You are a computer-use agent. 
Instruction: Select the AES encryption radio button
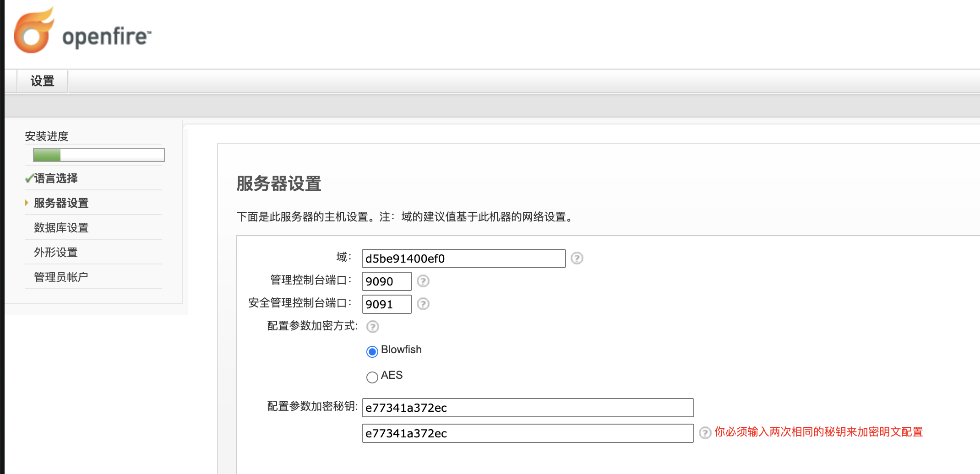click(x=372, y=377)
